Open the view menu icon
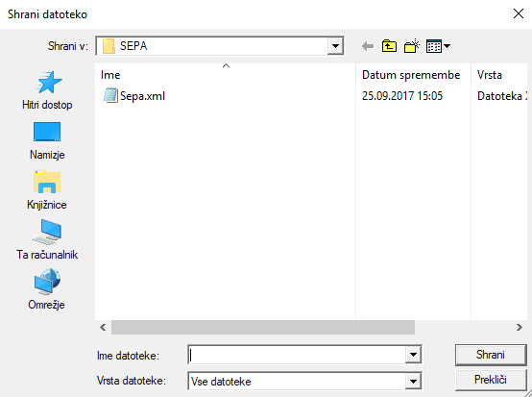Image resolution: width=532 pixels, height=397 pixels. (438, 46)
